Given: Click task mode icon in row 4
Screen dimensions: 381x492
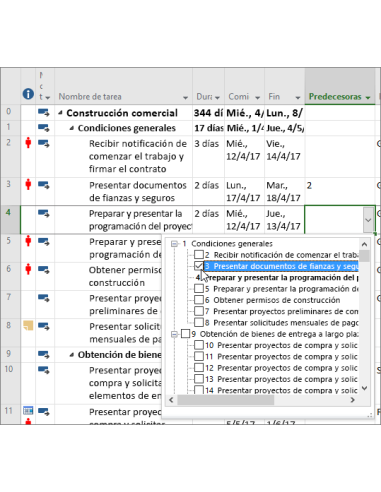Looking at the screenshot, I should pos(43,213).
